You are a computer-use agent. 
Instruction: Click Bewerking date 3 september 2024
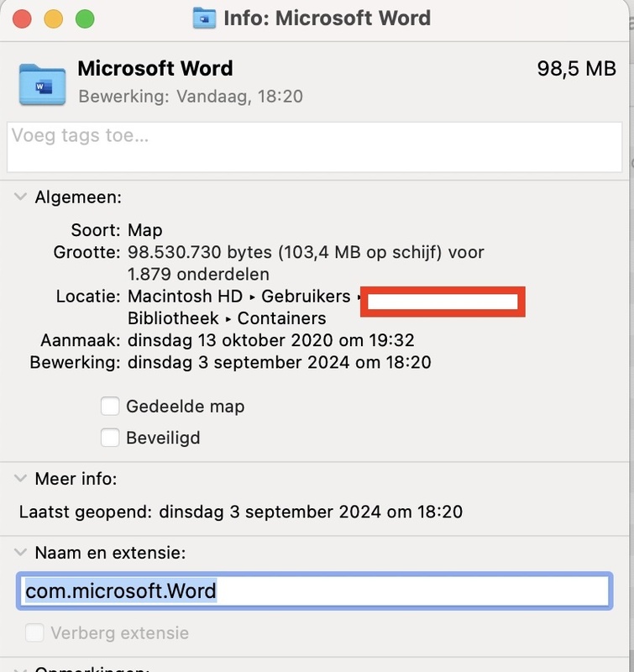280,363
